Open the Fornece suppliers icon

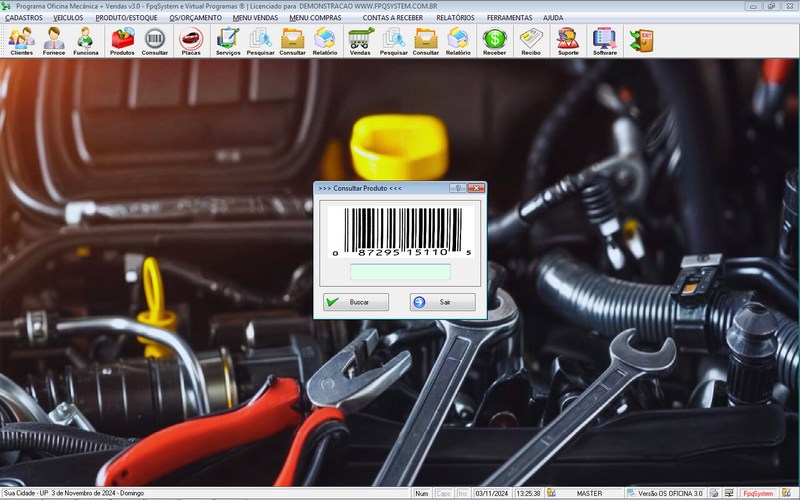coord(54,41)
